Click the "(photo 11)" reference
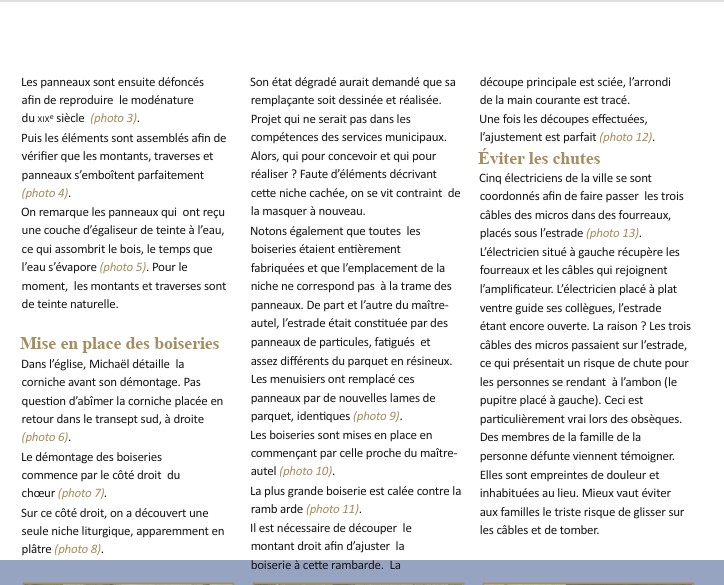 (333, 509)
